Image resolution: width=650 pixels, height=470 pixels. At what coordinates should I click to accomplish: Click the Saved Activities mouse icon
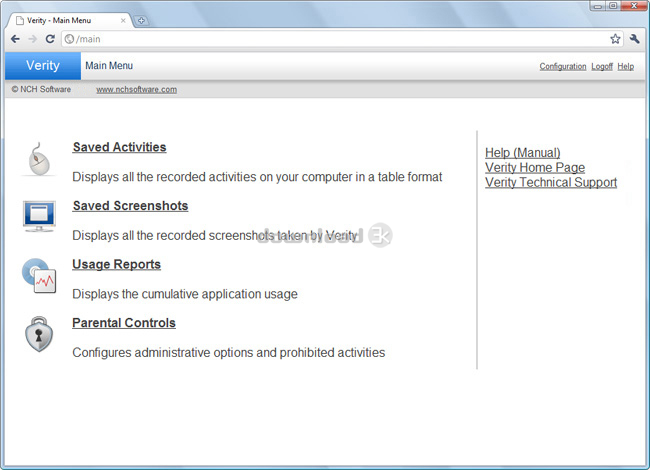click(x=39, y=160)
